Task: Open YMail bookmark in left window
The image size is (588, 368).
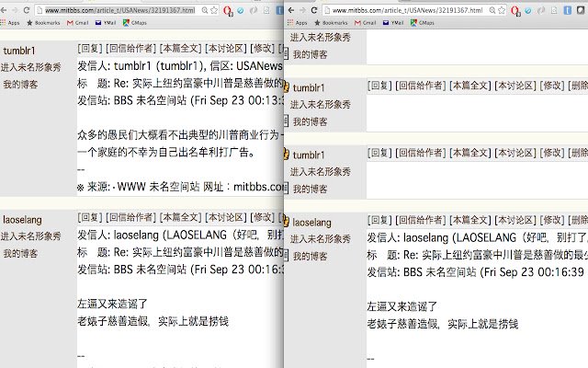Action: pos(106,23)
